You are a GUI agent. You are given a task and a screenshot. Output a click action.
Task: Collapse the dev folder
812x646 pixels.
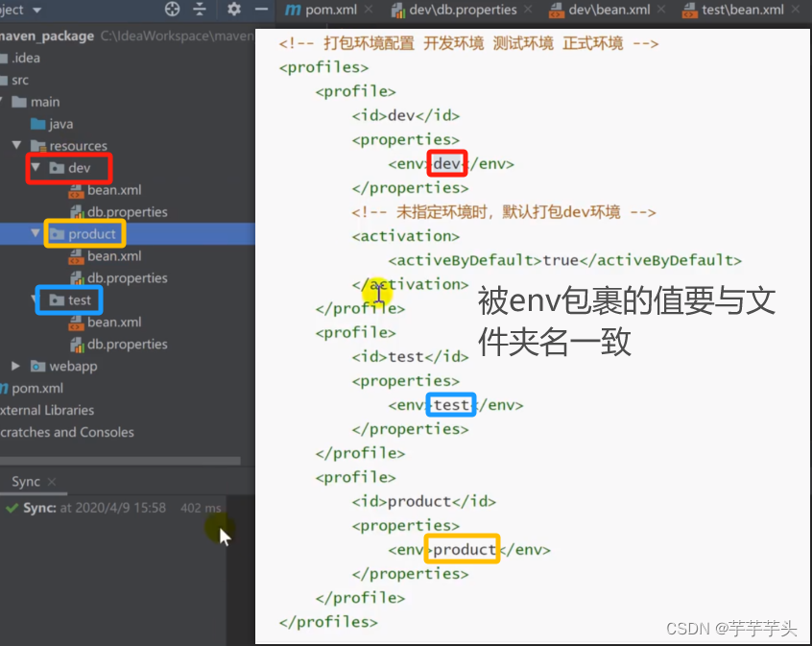click(x=36, y=168)
